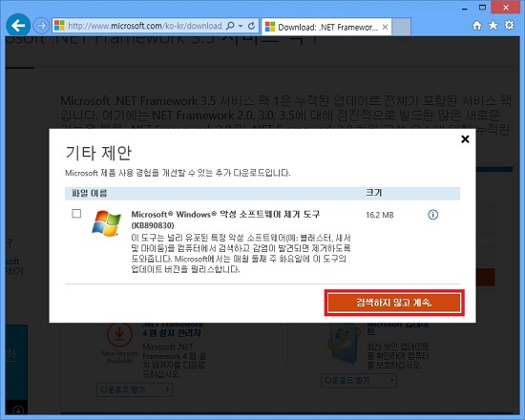Click the 16.2 MB size value

pyautogui.click(x=379, y=215)
